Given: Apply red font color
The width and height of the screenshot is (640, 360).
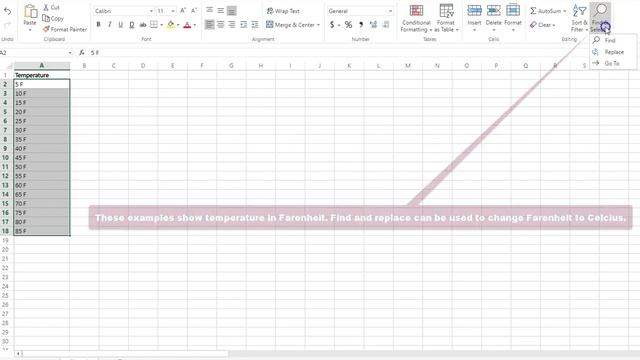Looking at the screenshot, I should pos(187,25).
